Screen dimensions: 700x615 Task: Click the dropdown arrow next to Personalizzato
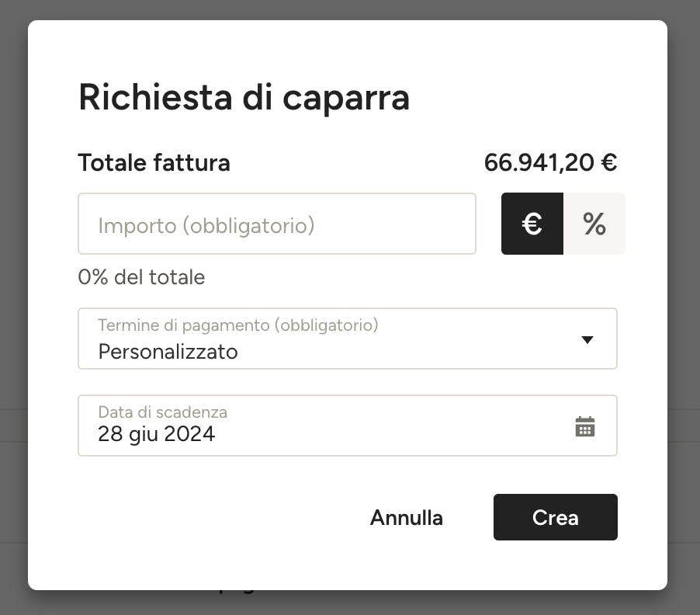587,340
